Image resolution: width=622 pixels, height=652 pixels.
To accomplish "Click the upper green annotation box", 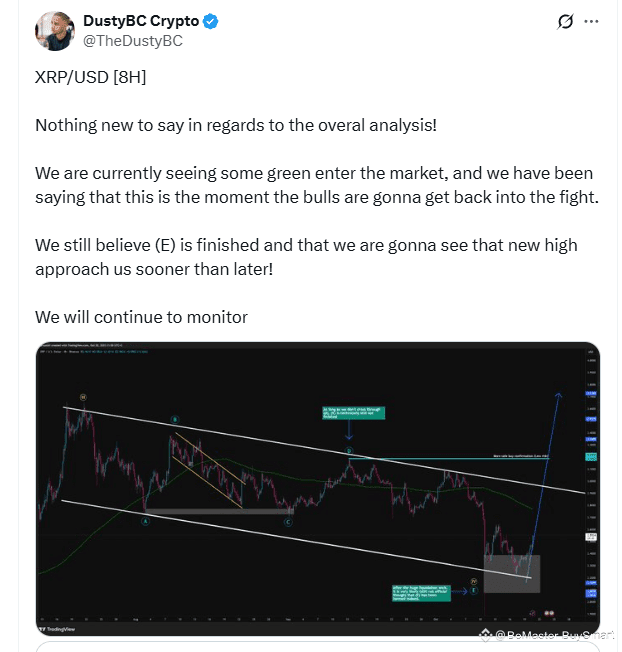I will [x=353, y=413].
